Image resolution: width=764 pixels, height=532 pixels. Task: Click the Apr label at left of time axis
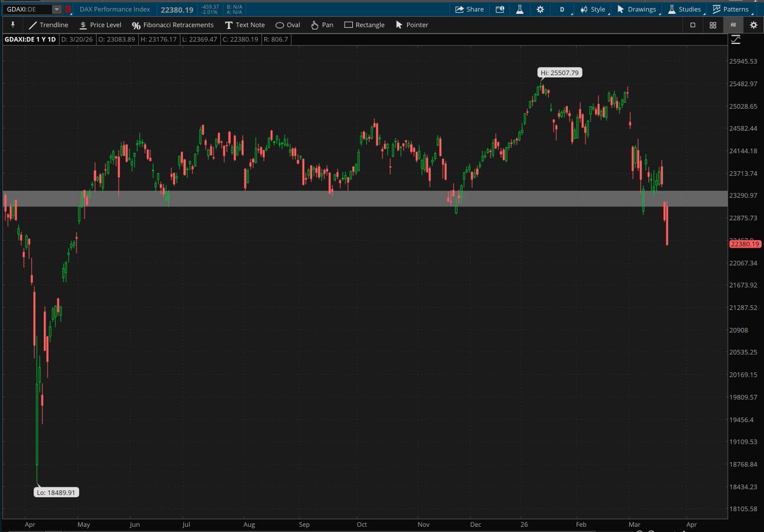(31, 526)
